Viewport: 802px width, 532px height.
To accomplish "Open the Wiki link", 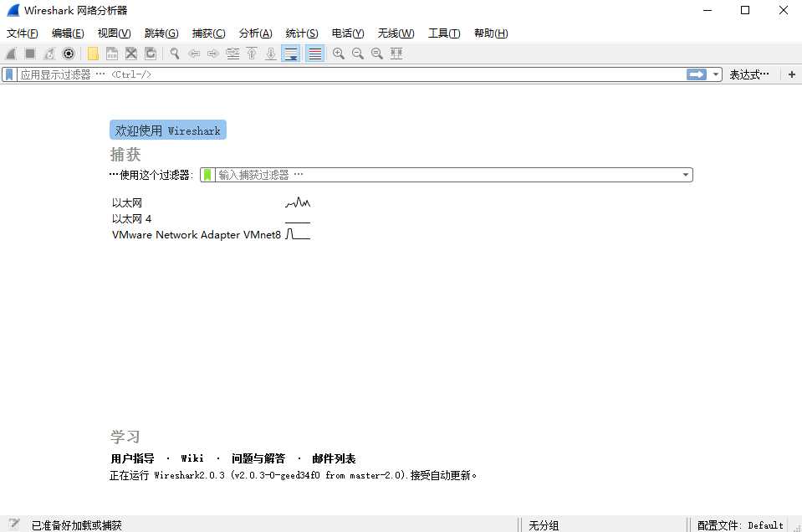I will pyautogui.click(x=192, y=458).
